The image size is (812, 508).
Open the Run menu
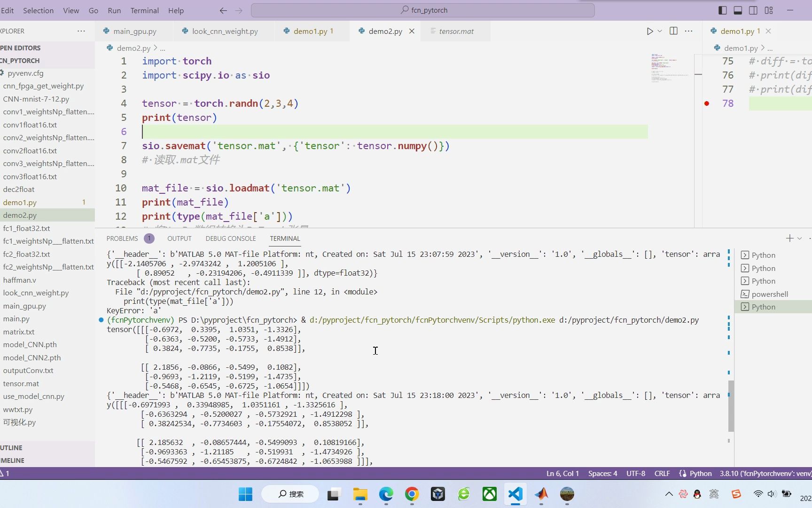(114, 10)
